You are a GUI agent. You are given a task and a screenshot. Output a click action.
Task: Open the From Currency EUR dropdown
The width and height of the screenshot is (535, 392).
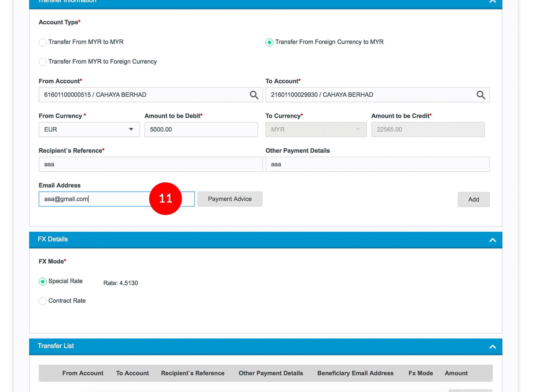(89, 129)
